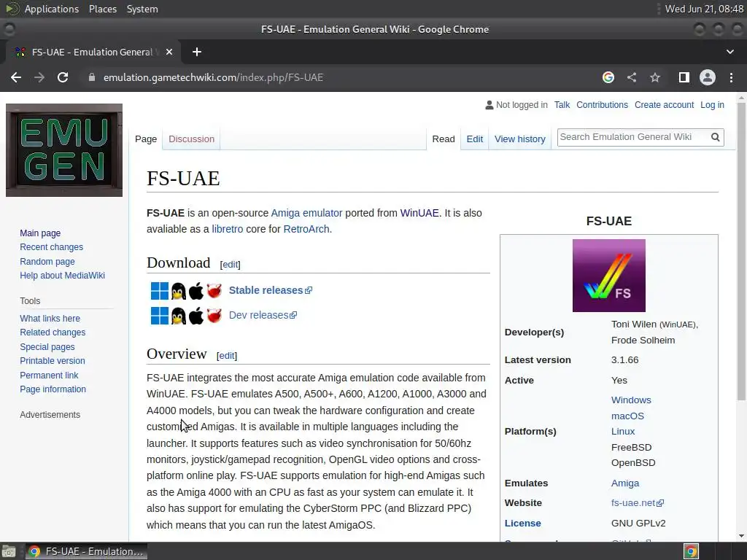Open the Chrome profile avatar
The width and height of the screenshot is (747, 560).
pyautogui.click(x=708, y=77)
